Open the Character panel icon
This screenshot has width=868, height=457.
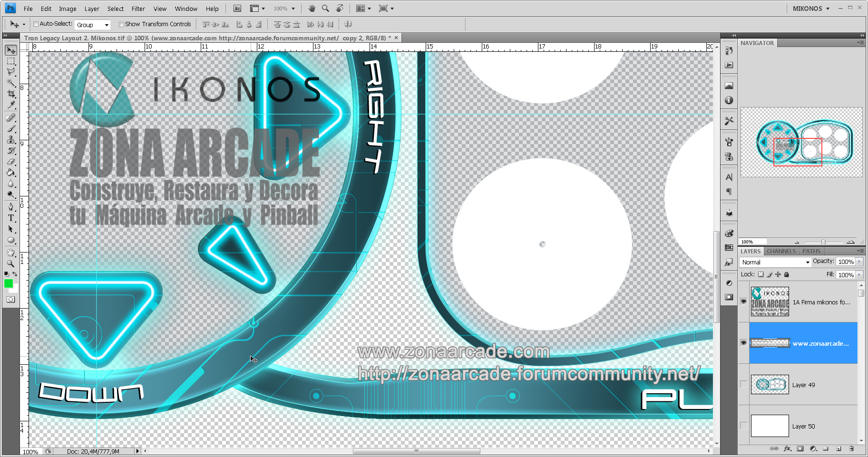729,177
